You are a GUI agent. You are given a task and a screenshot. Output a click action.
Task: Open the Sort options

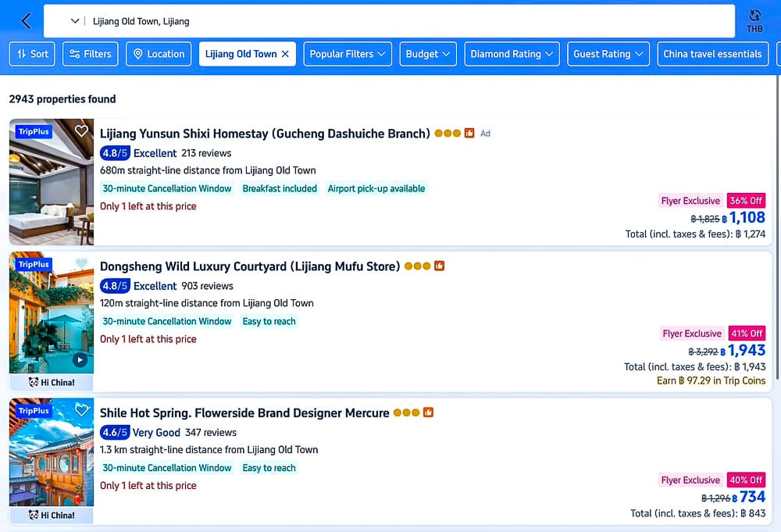(x=32, y=54)
